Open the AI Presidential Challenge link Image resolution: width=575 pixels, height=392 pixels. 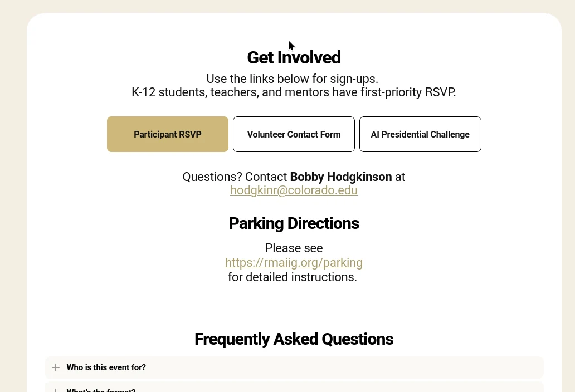click(x=420, y=134)
